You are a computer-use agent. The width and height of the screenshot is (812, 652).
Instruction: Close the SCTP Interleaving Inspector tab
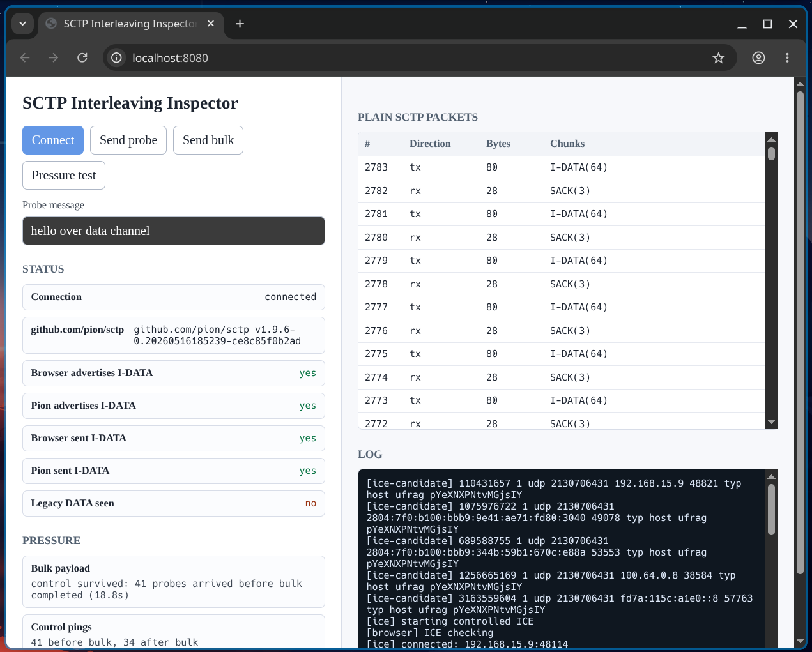coord(211,24)
